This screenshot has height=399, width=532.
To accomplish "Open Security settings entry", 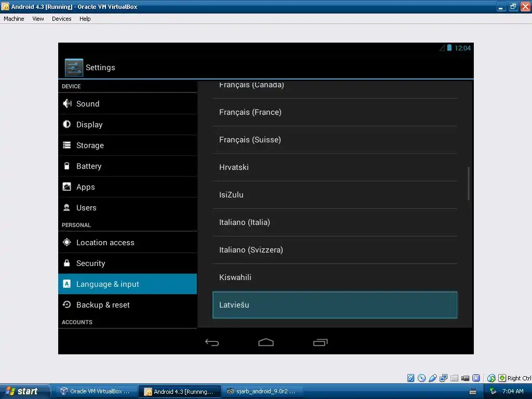I will tap(128, 263).
